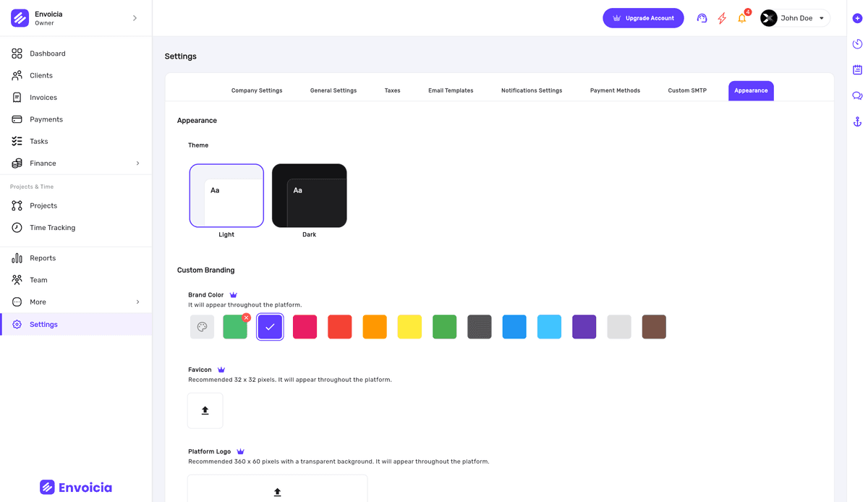The image size is (868, 502).
Task: Open notifications via the bell icon
Action: point(741,18)
